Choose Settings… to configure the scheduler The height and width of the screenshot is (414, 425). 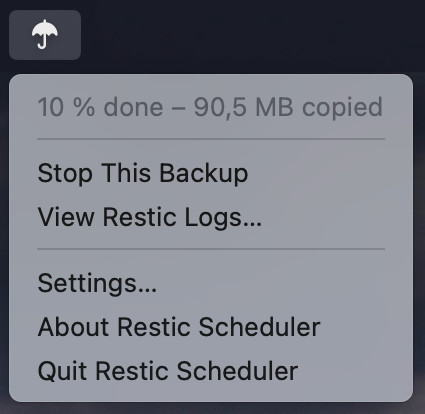tap(211, 283)
